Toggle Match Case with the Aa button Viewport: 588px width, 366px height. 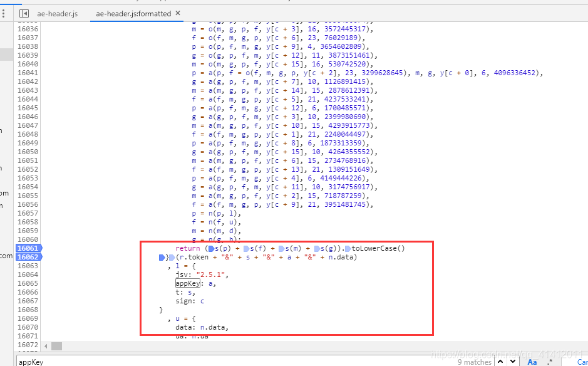tap(532, 362)
